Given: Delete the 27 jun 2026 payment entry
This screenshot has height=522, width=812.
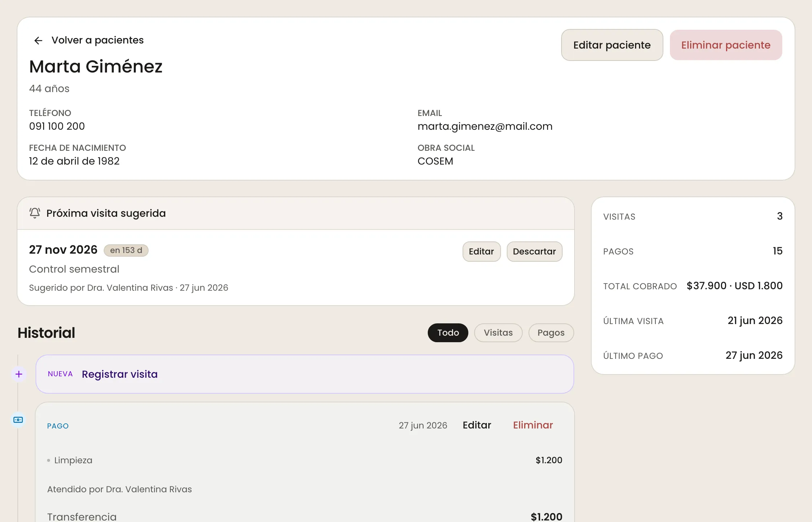Looking at the screenshot, I should 533,425.
